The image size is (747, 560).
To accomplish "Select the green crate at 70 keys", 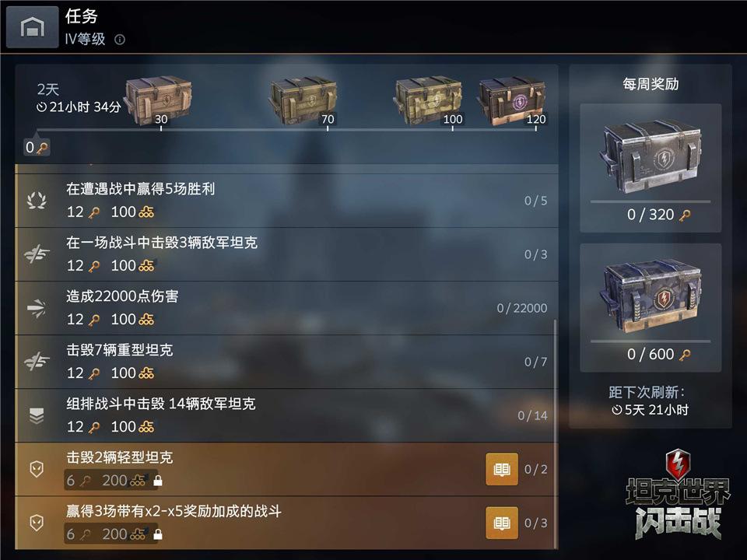I will click(303, 100).
